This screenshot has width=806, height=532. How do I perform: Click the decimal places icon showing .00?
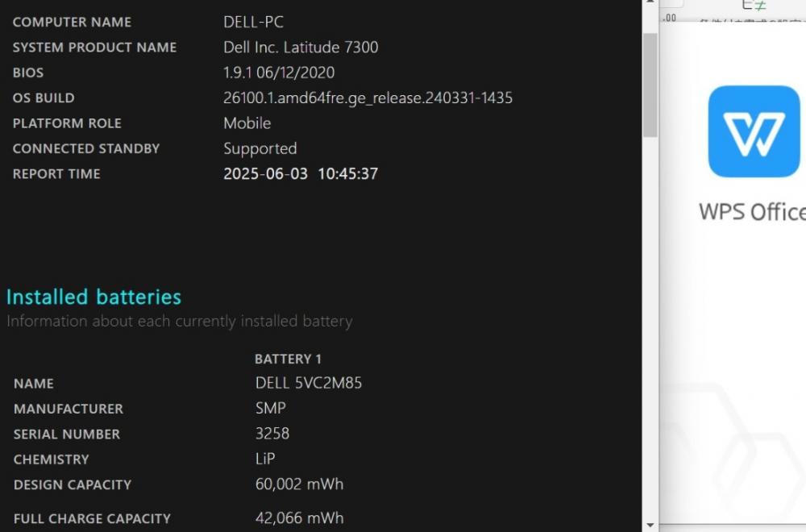pyautogui.click(x=669, y=18)
